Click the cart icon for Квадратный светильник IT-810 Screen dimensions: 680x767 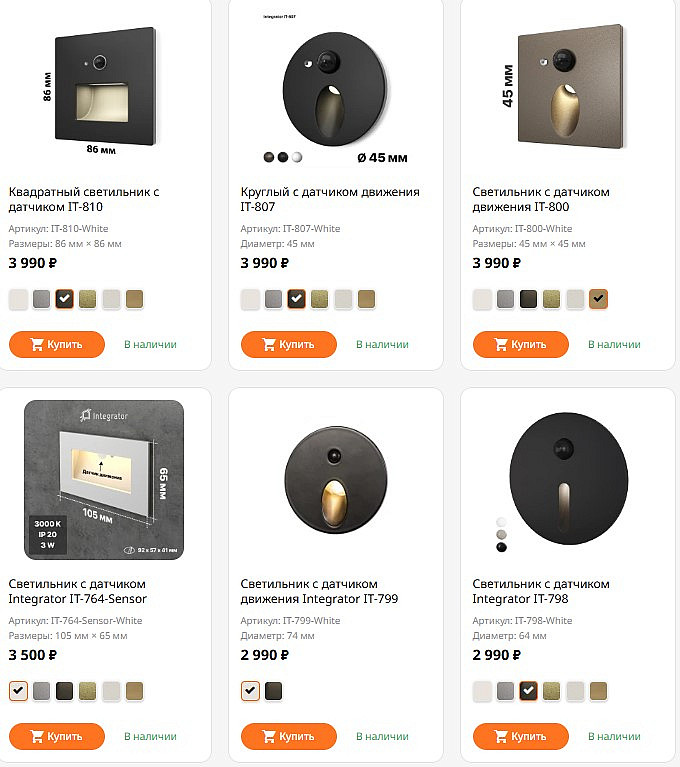pyautogui.click(x=37, y=345)
